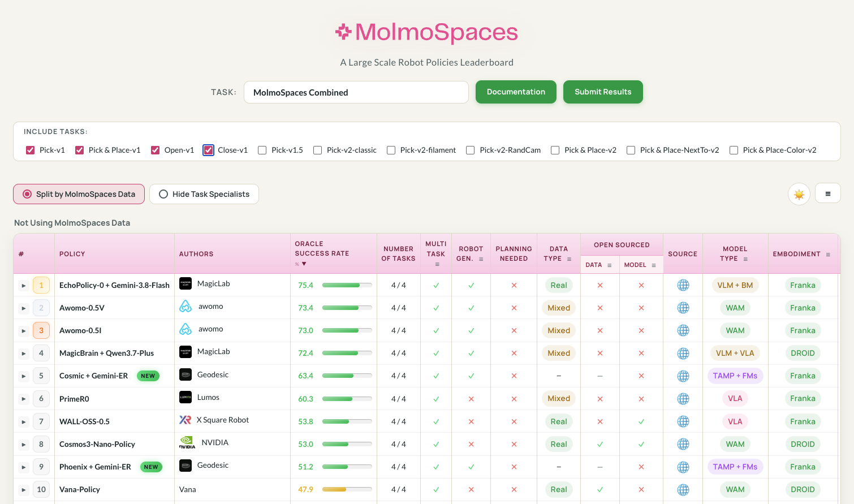Screen dimensions: 854x504
Task: Click filter icon beside Robot Gen. header
Action: click(481, 259)
